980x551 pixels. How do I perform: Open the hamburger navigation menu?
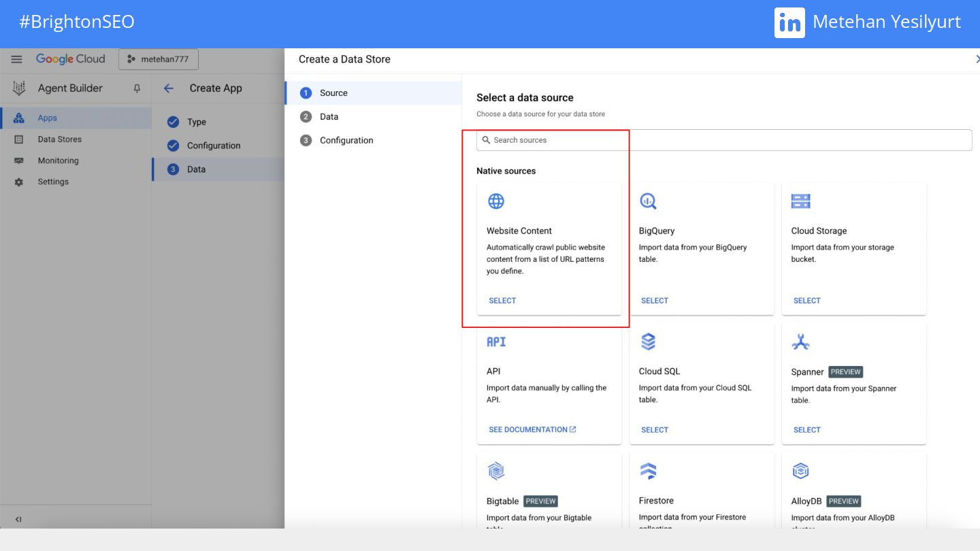17,59
